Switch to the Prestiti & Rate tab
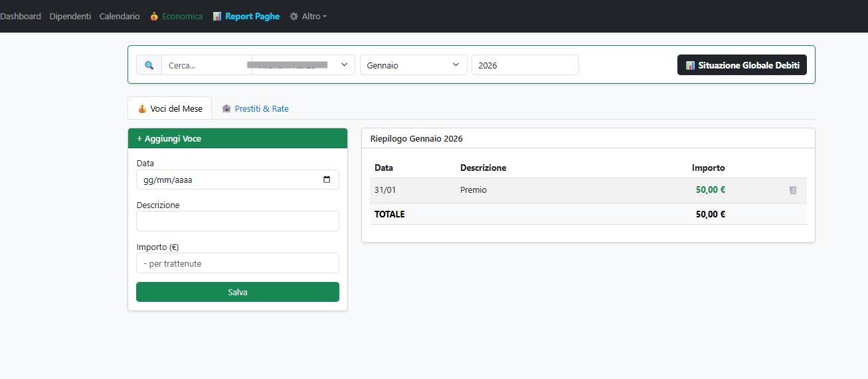Viewport: 868px width, 379px height. 255,108
